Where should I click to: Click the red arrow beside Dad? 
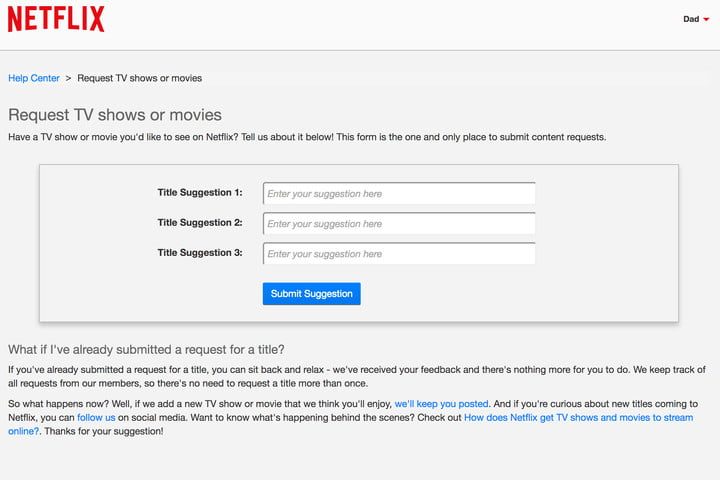point(706,20)
